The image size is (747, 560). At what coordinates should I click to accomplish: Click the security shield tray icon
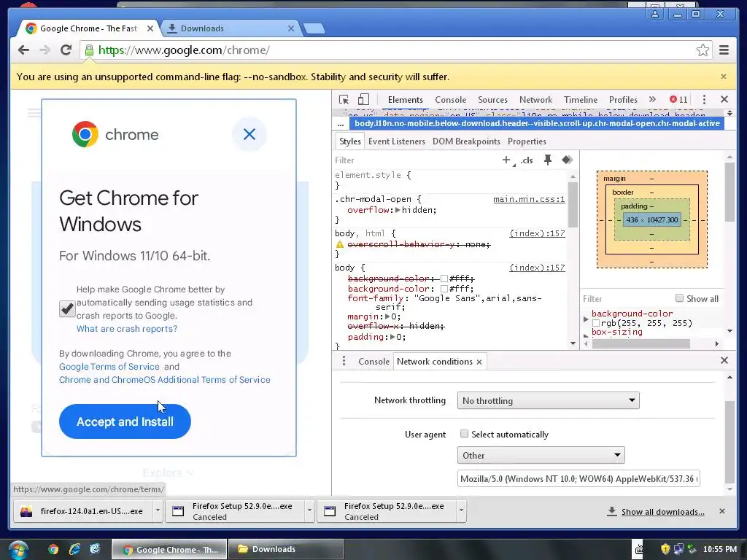coord(665,549)
